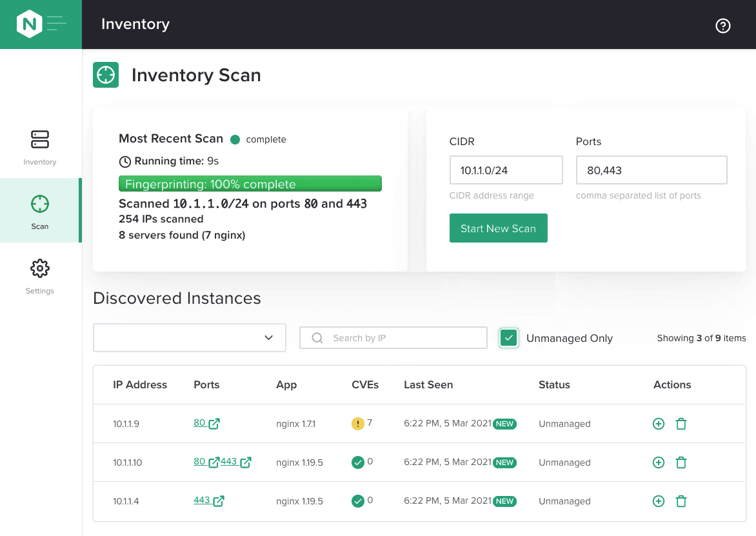Click the search magnifier icon
The height and width of the screenshot is (536, 756).
(x=316, y=337)
